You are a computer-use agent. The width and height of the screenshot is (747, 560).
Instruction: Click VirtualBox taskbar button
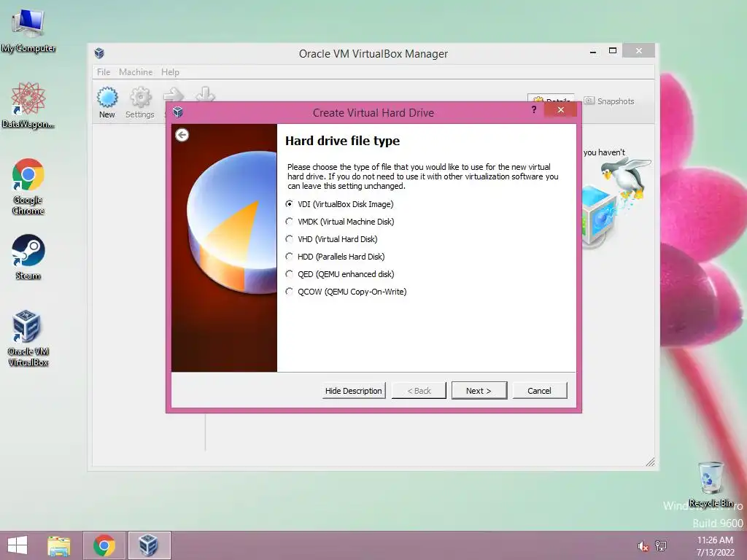coord(149,545)
